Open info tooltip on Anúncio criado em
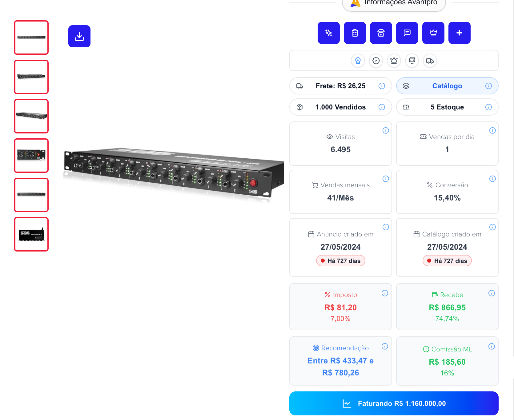 click(386, 227)
